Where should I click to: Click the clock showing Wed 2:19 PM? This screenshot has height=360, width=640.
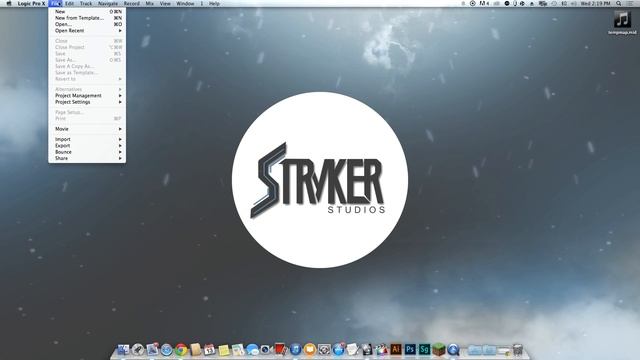point(596,3)
